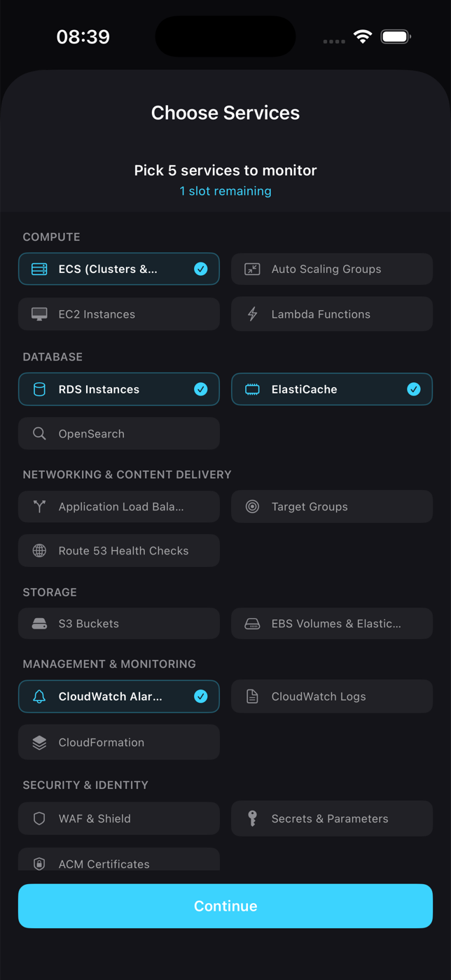This screenshot has width=451, height=980.
Task: Select the EC2 Instances service
Action: [119, 314]
